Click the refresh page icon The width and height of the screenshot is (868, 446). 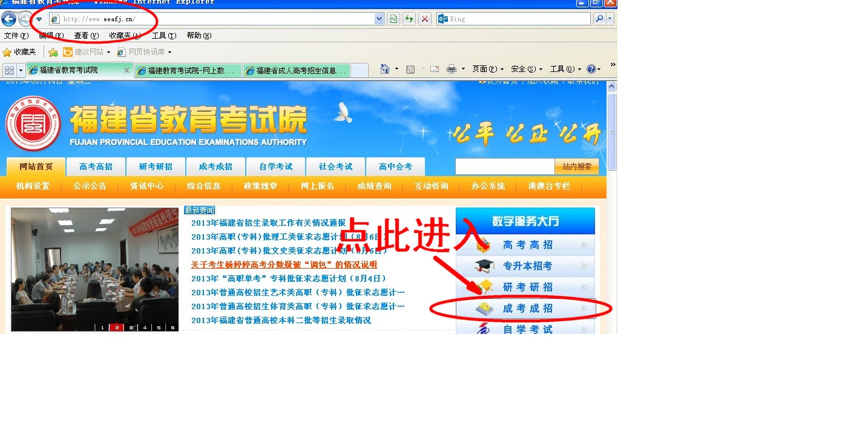point(409,19)
